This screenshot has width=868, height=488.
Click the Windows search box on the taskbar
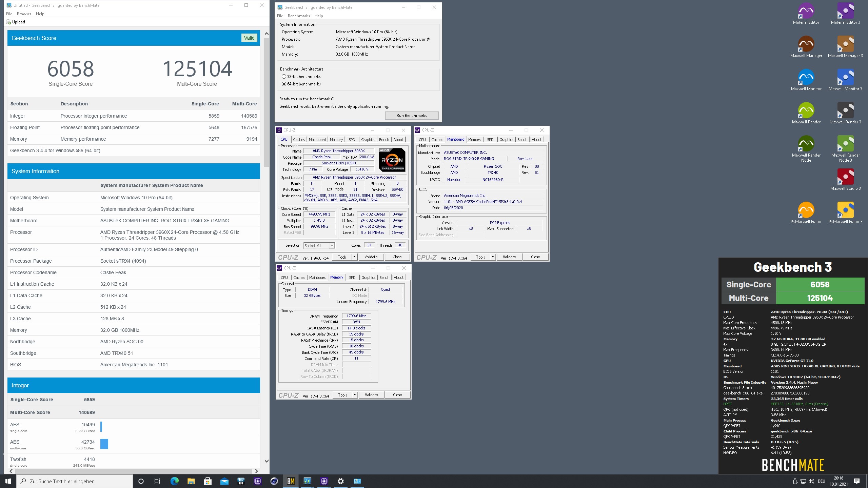point(75,481)
